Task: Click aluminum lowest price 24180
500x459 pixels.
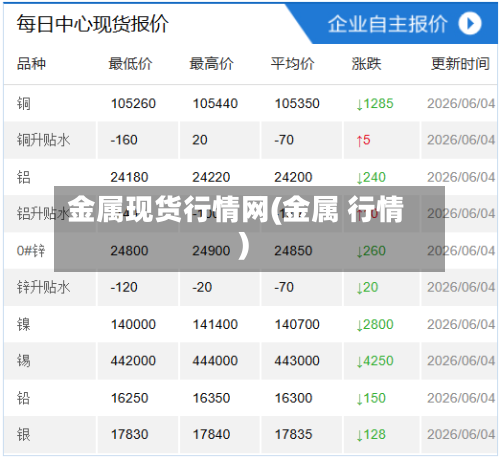Action: (x=129, y=177)
